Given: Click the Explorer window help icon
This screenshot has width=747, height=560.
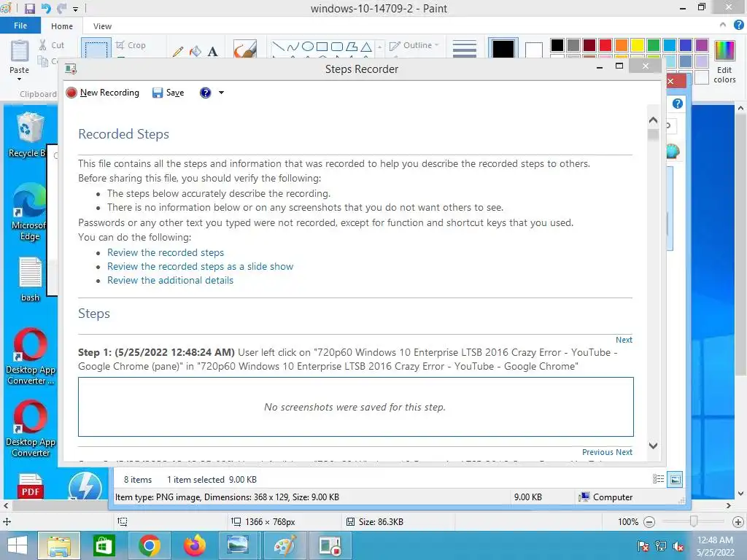Looking at the screenshot, I should click(678, 104).
